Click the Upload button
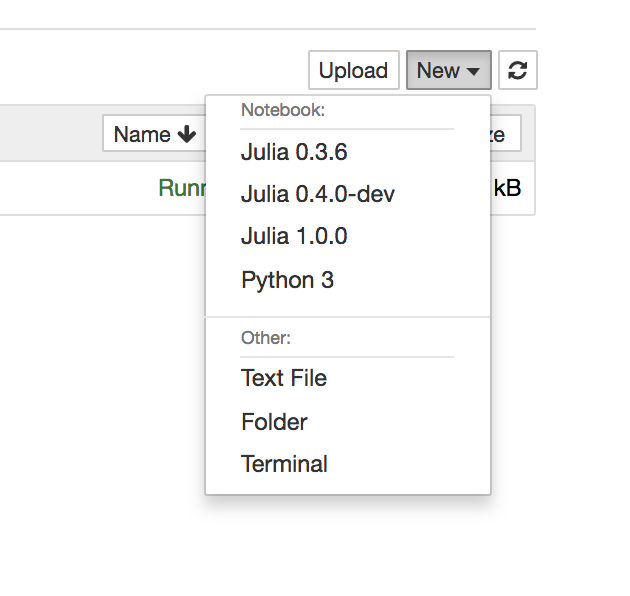 point(354,70)
